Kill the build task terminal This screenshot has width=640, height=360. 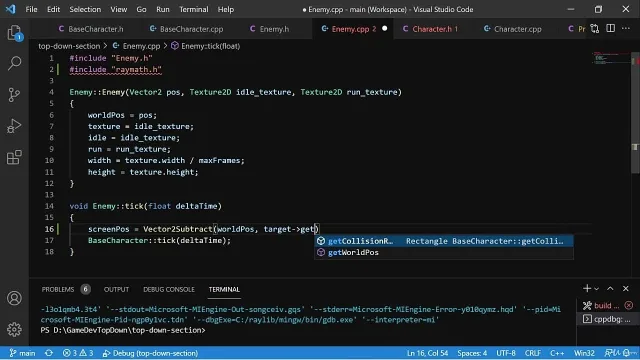[629, 305]
